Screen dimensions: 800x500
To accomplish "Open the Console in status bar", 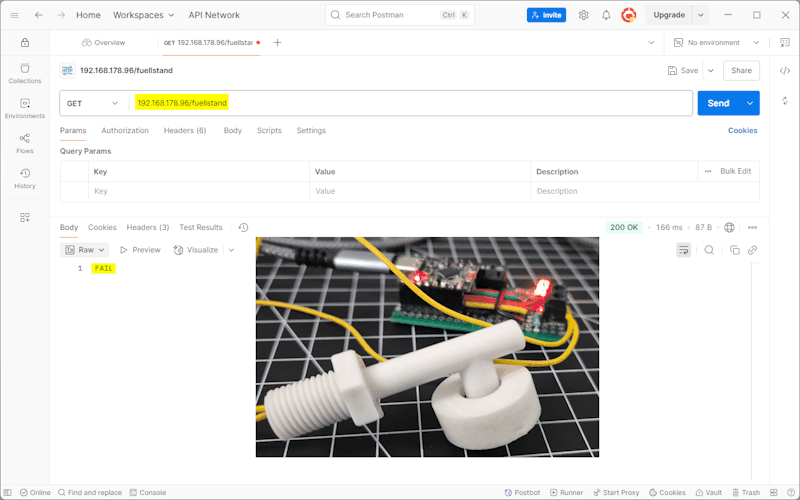I will click(x=147, y=493).
